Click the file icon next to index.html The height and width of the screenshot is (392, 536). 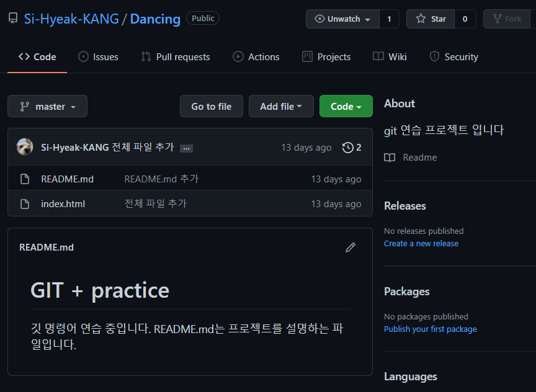[25, 204]
